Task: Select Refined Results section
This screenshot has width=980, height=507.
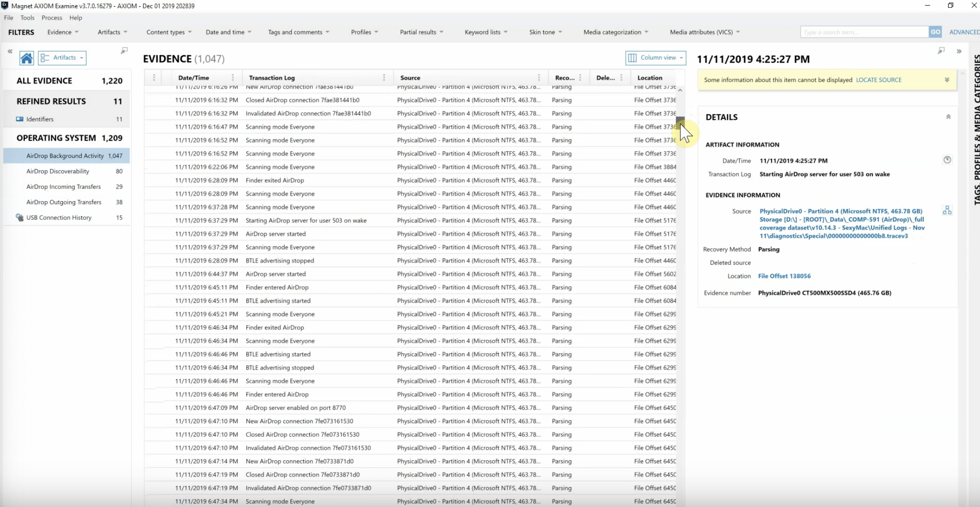Action: pyautogui.click(x=67, y=101)
